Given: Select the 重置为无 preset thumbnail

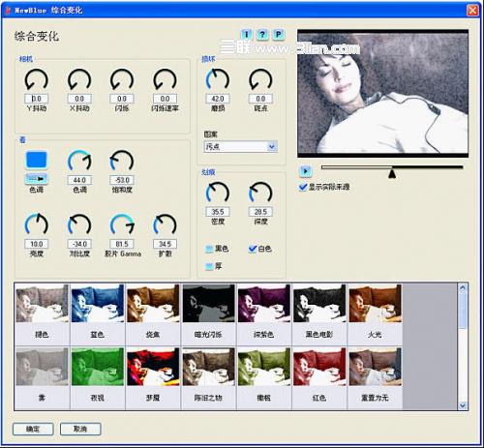Looking at the screenshot, I should 375,367.
